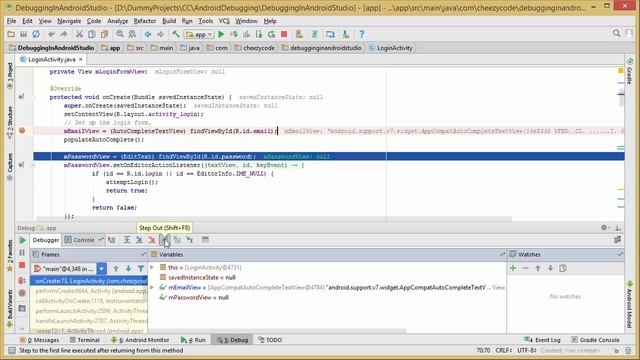The width and height of the screenshot is (640, 360).
Task: Click the Make Project hammer icon
Action: [176, 34]
